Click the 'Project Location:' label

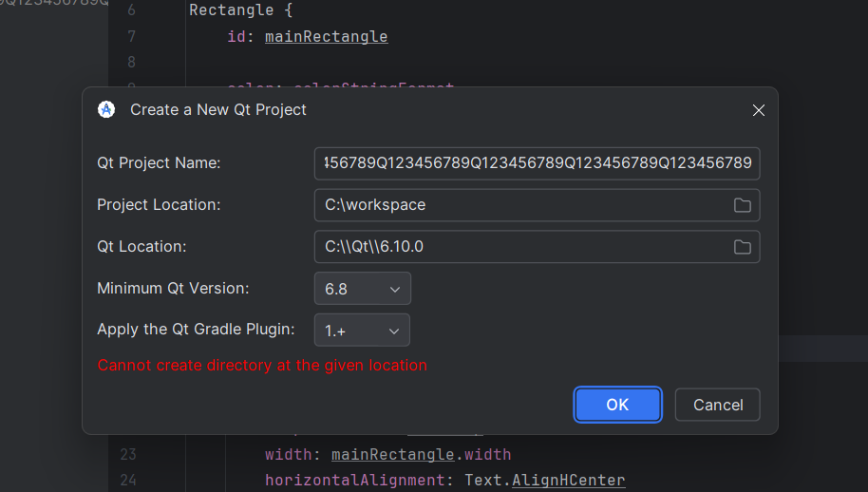[159, 205]
